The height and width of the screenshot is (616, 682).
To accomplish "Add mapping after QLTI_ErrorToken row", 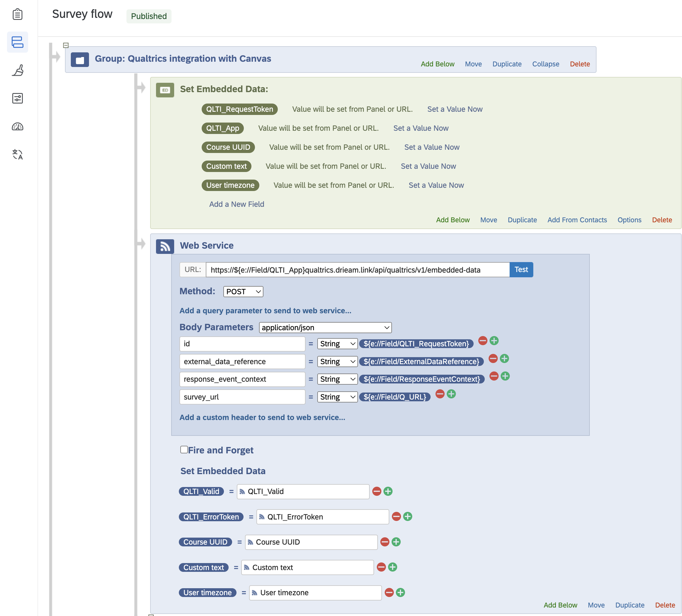I will (408, 517).
